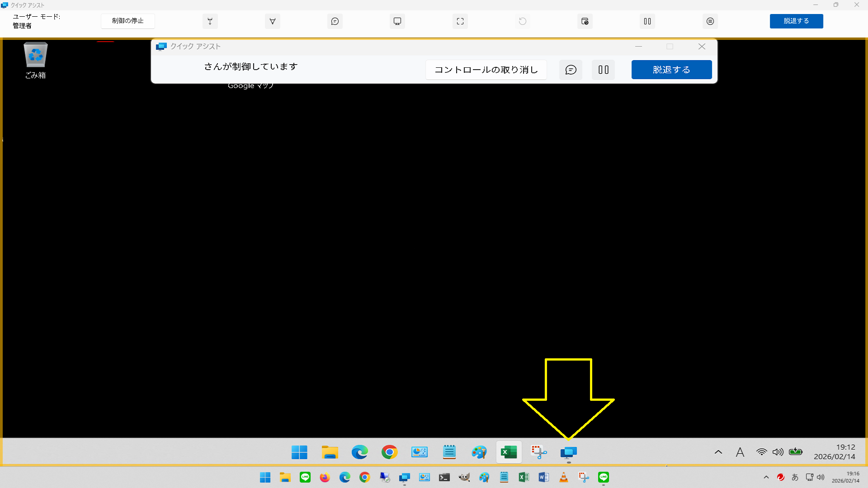Click chat icon in inner Quick Assist bar
The image size is (868, 488).
click(571, 70)
